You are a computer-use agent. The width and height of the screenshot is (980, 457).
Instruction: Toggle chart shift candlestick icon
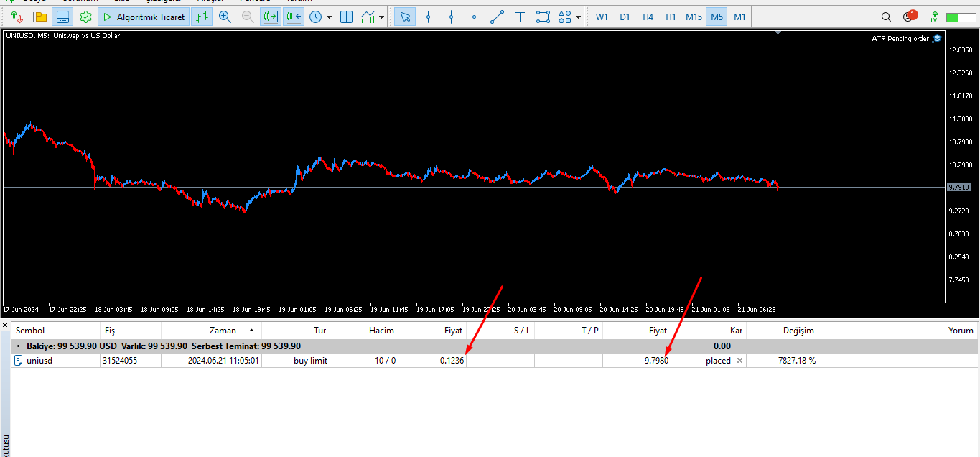click(271, 17)
